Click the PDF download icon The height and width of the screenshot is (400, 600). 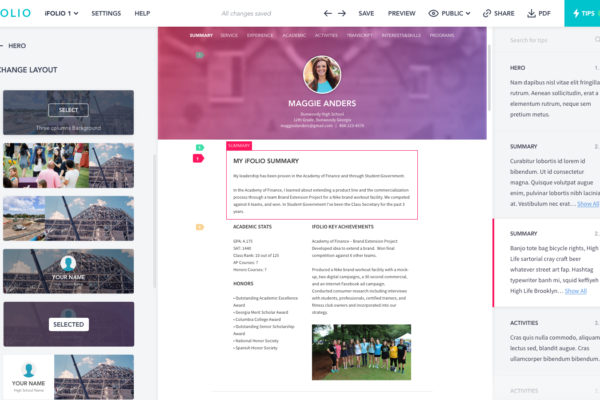pos(531,13)
